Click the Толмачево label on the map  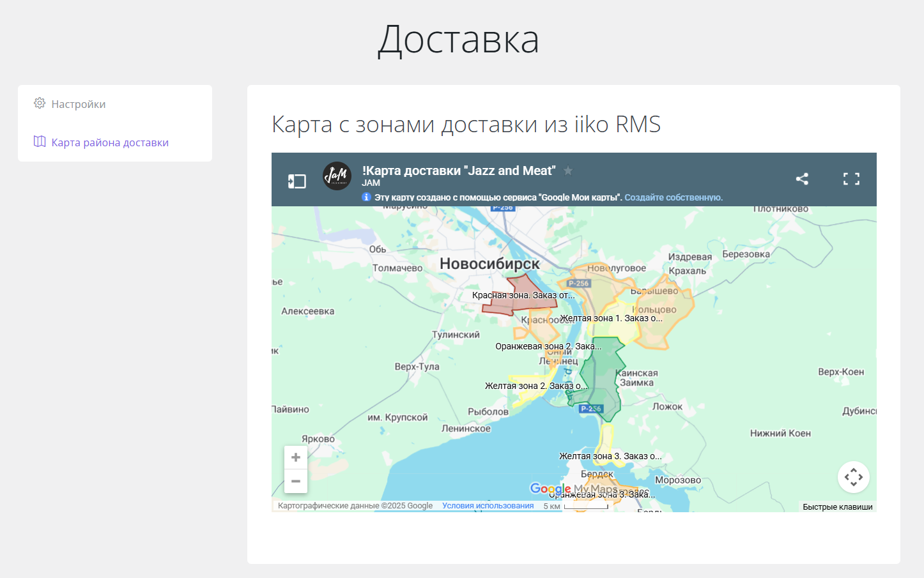(x=397, y=268)
